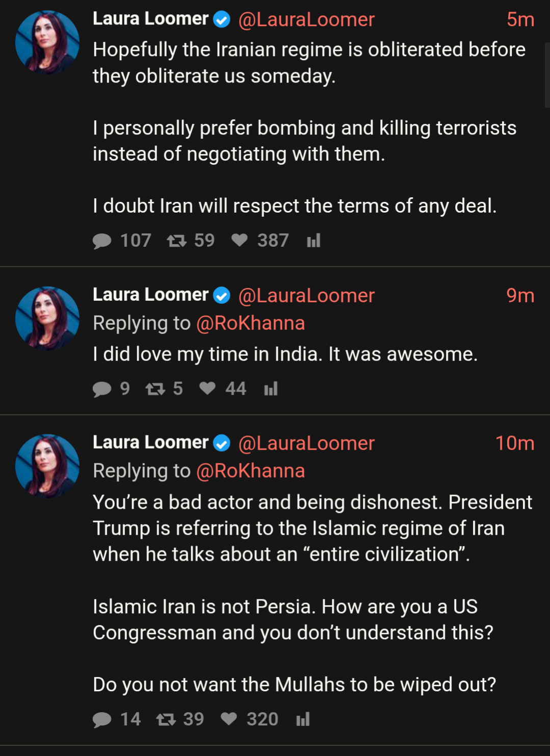Click the 5m timestamp link
Viewport: 550px width, 756px height.
coord(520,20)
